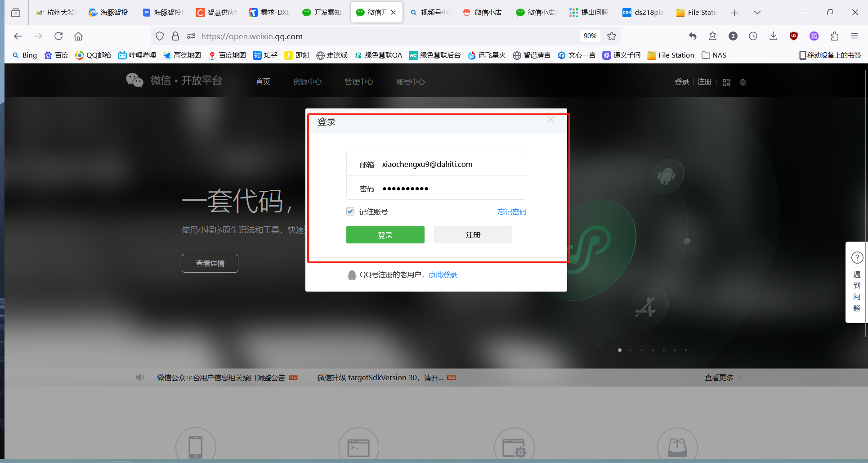Switch to the 智慧供应 tab
868x463 pixels.
coord(217,13)
